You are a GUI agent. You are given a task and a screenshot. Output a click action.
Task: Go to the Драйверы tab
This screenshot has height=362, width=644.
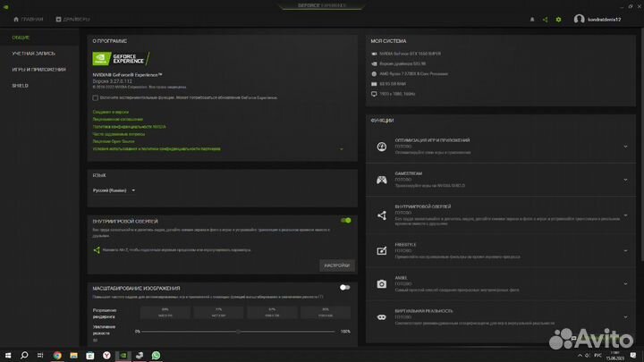click(x=72, y=20)
